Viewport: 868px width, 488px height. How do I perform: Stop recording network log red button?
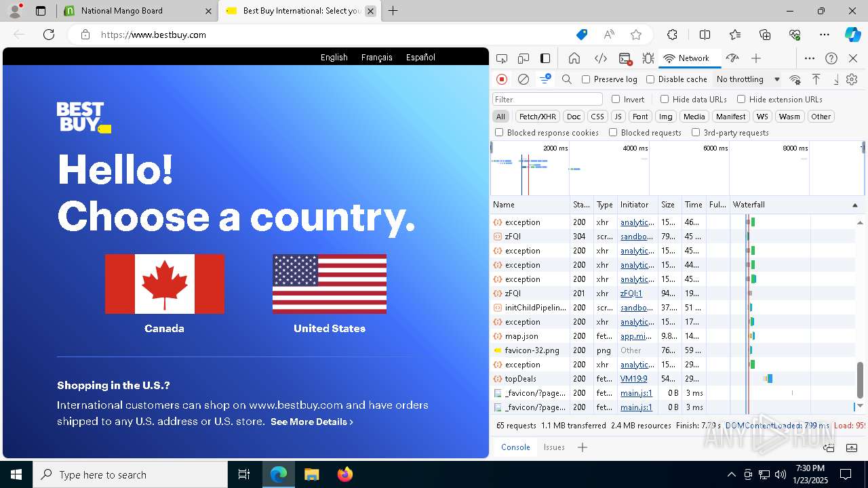[x=502, y=79]
